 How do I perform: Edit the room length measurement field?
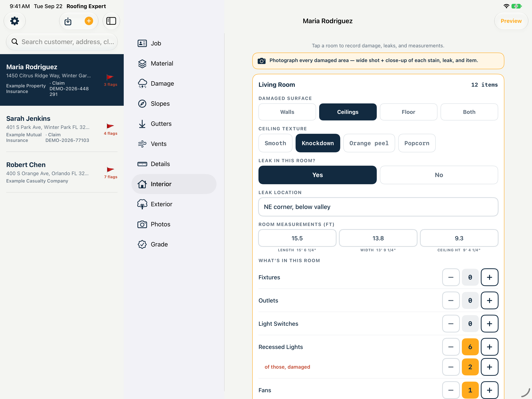coord(297,238)
